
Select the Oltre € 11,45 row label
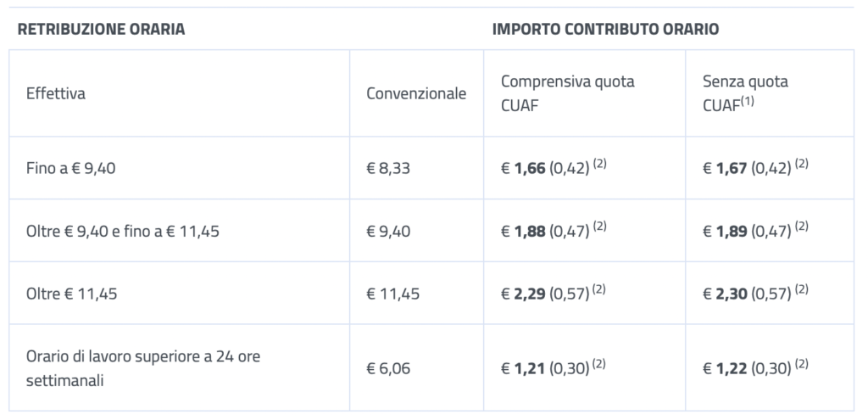(71, 293)
